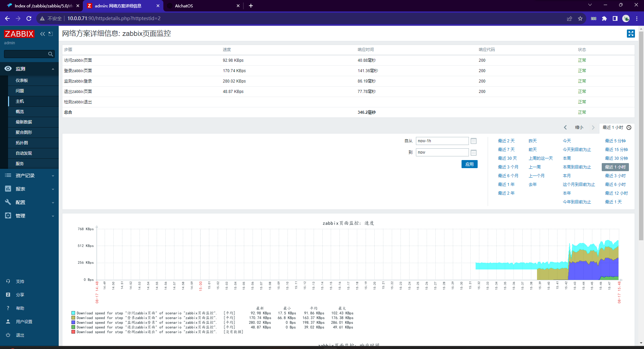
Task: Open the calendar picker for From field
Action: tap(474, 141)
